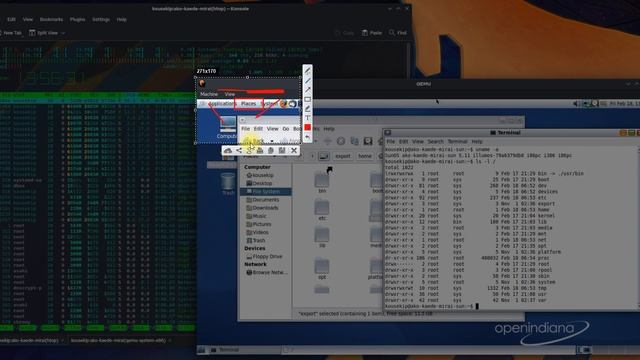Select the pencil freehand tool in screenshot toolbar
Screen dimensions: 640x360
point(308,71)
